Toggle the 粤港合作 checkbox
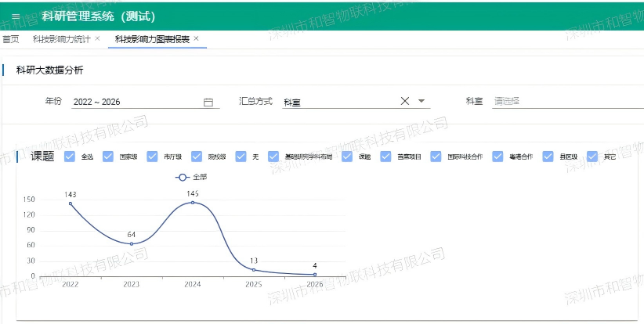 click(x=497, y=157)
